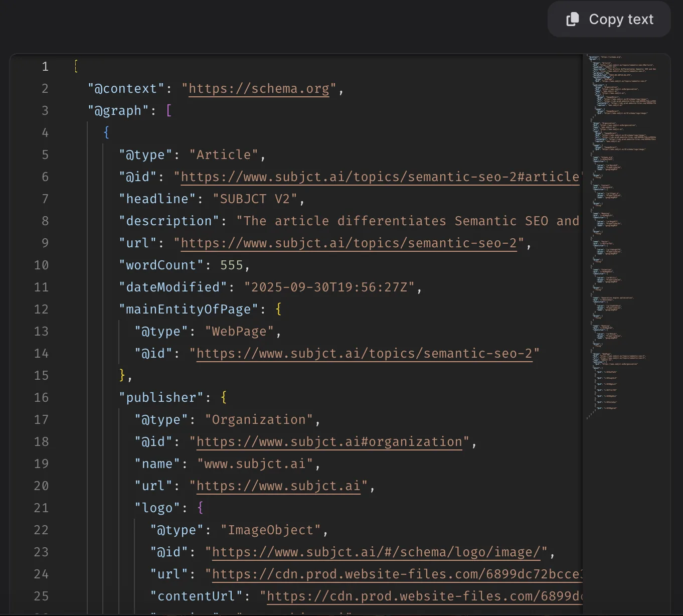Click the copy icon beside Copy text
The image size is (683, 616).
click(x=572, y=19)
